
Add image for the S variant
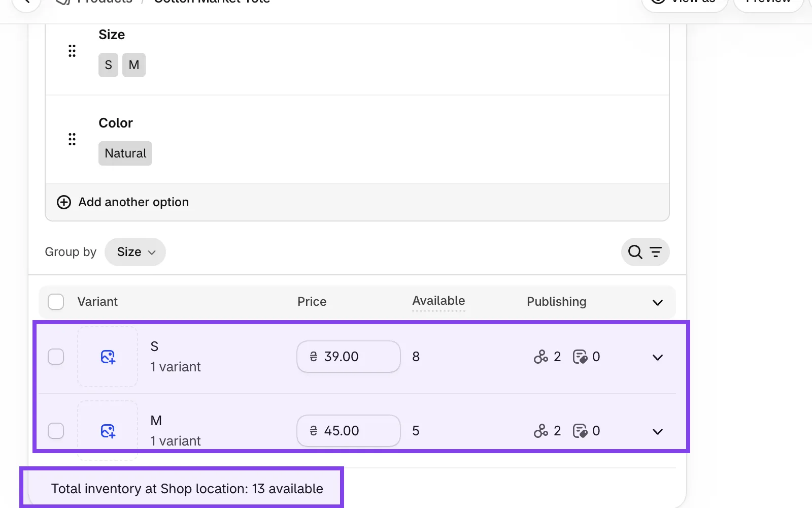click(x=108, y=357)
